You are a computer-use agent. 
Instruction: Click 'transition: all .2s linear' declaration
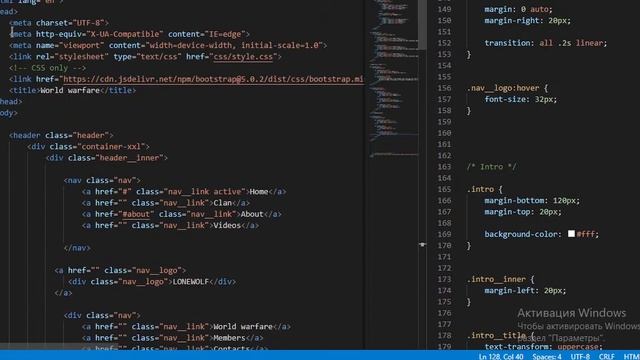pos(546,43)
